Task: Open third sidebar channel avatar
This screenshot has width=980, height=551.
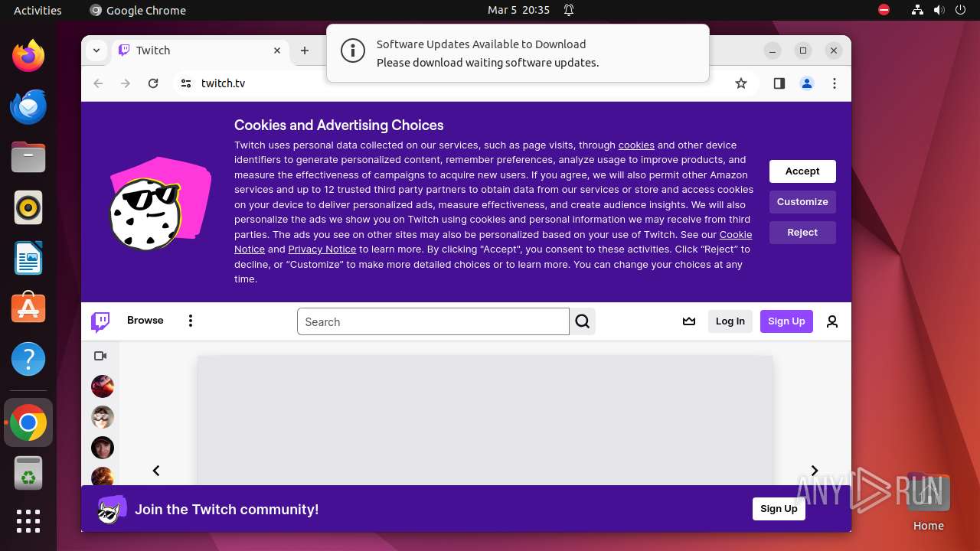Action: [103, 448]
